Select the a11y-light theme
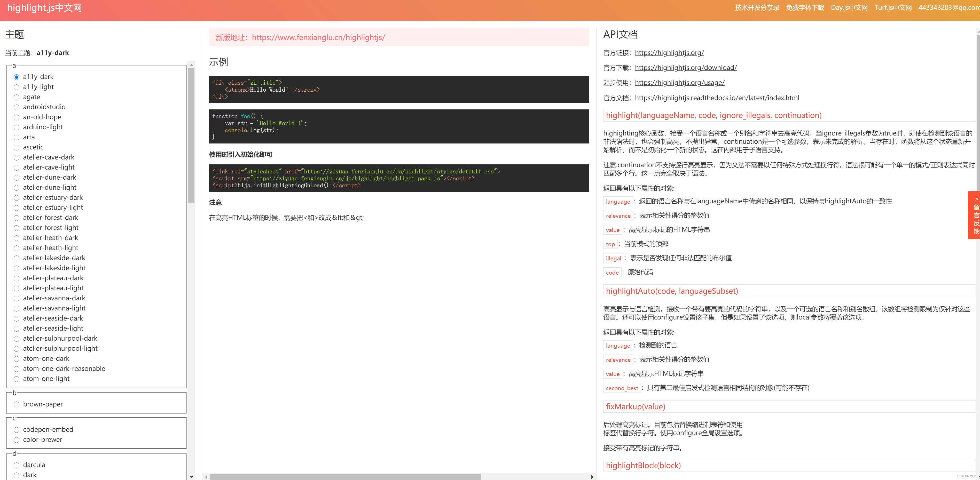Screen dimensions: 980x480 [x=16, y=87]
